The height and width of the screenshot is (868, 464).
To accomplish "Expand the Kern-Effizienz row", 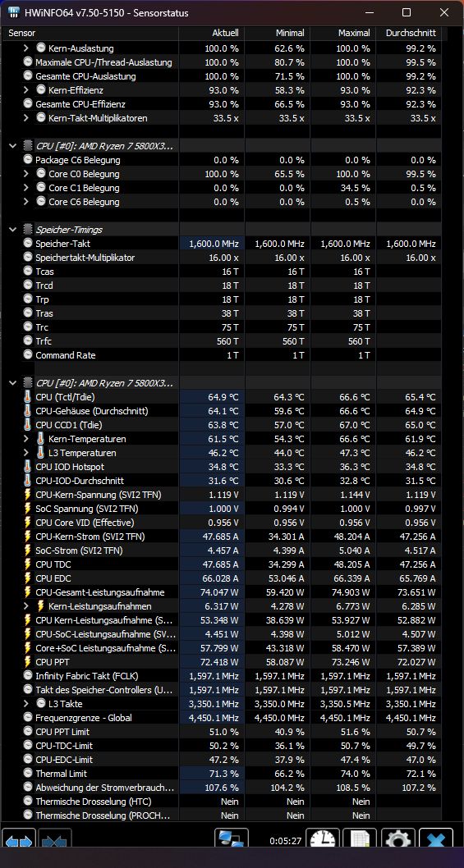I will click(x=26, y=89).
